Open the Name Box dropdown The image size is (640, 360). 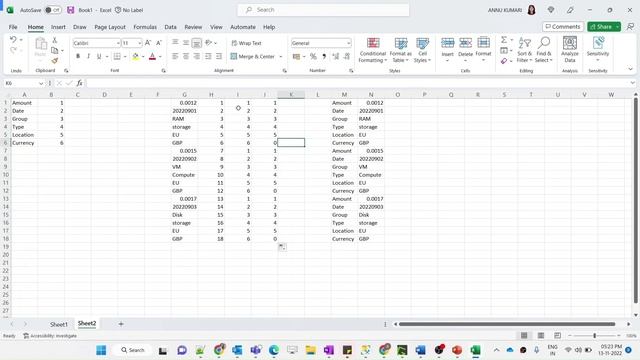pos(41,83)
